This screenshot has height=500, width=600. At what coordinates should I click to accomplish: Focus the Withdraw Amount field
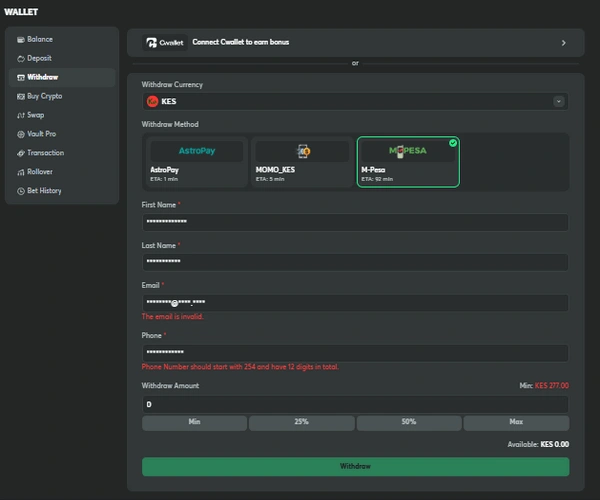click(x=355, y=404)
